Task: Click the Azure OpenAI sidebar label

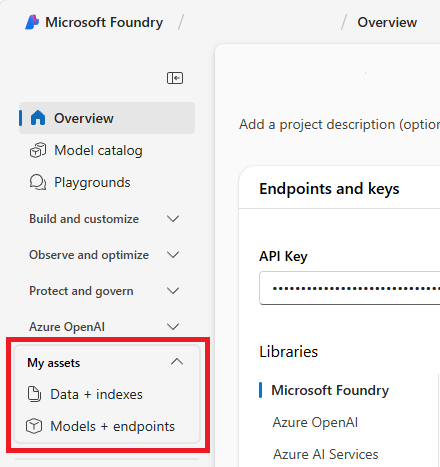Action: [67, 327]
